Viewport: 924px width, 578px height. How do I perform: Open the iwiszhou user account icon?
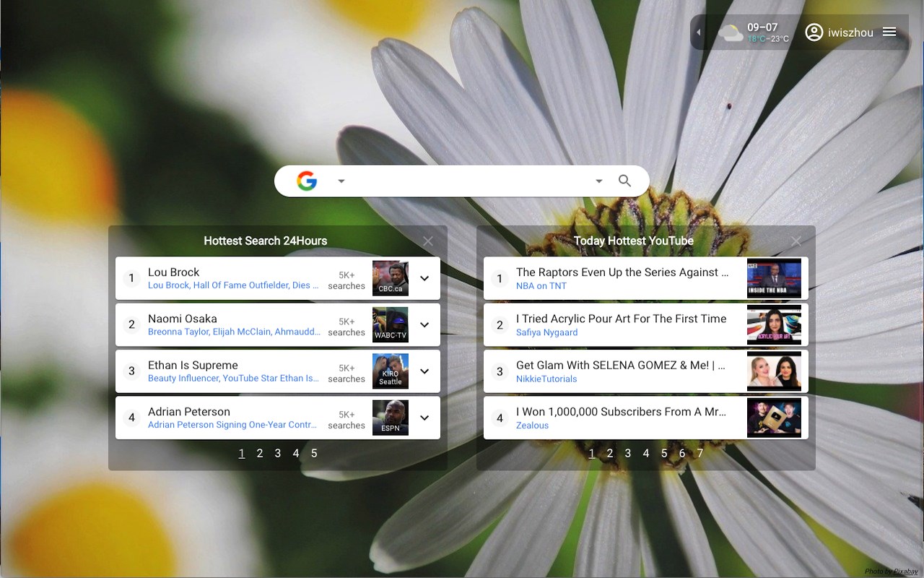point(814,33)
